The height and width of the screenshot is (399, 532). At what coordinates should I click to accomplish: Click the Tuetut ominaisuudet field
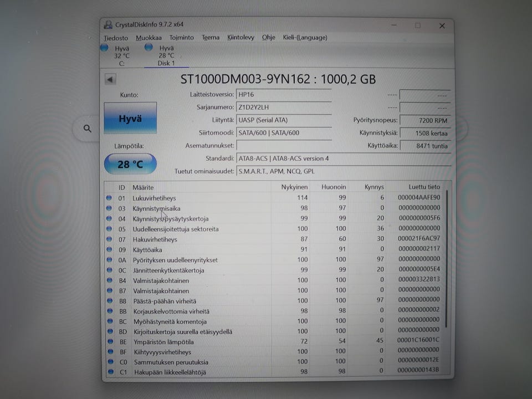pyautogui.click(x=344, y=171)
